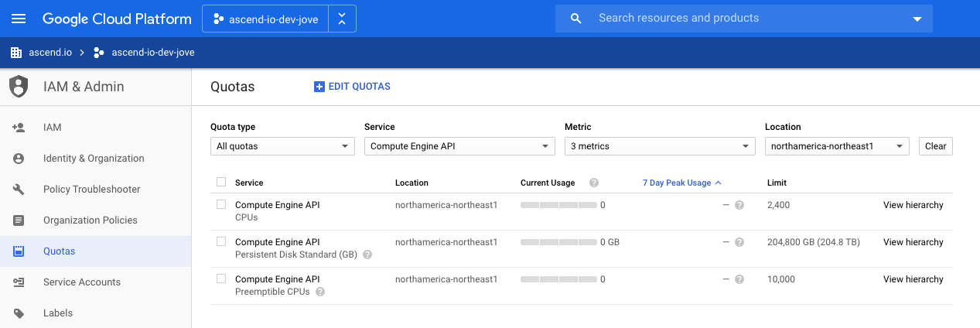Click the Organization Policies document icon

coord(19,220)
